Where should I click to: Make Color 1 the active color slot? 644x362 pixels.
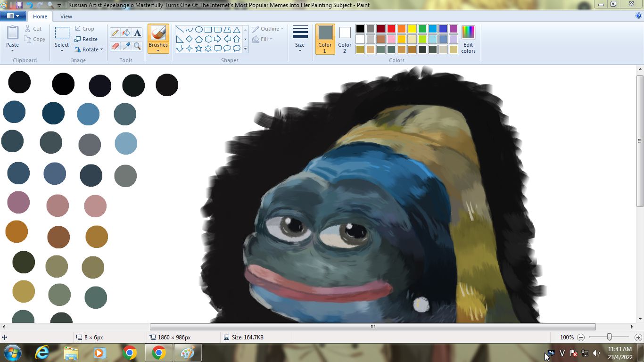[x=325, y=39]
